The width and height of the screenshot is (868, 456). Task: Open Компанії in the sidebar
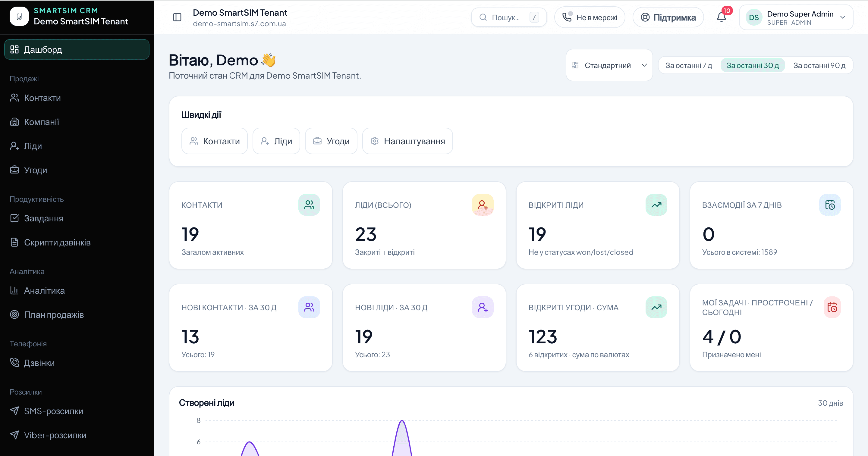(77, 122)
